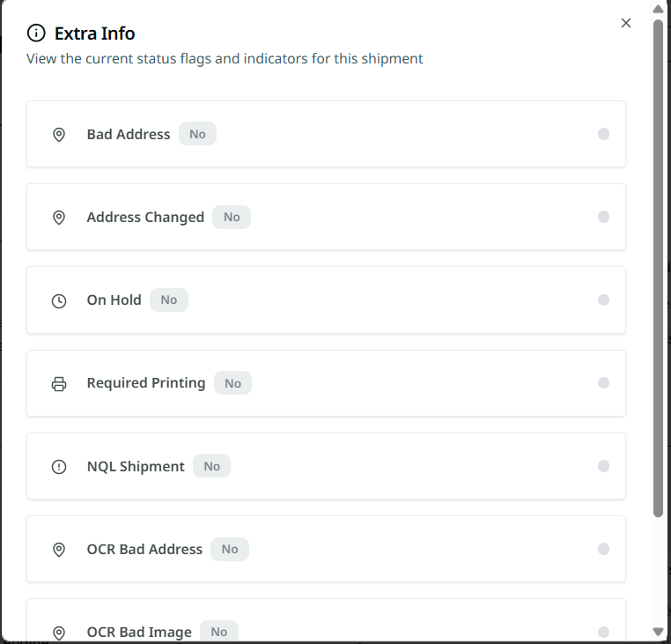Screen dimensions: 671x644
Task: Click the scrollbar down arrow
Action: click(658, 631)
